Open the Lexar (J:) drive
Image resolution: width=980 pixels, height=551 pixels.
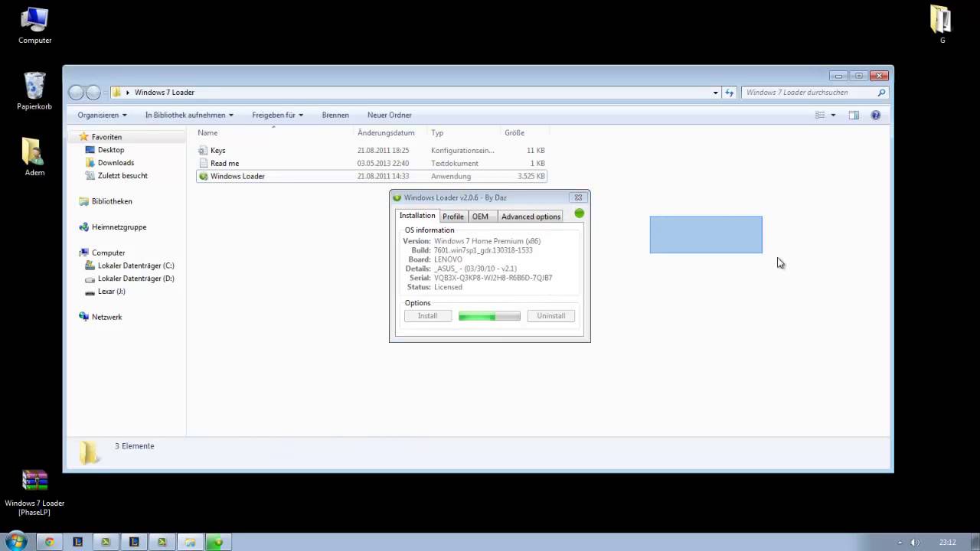(111, 292)
